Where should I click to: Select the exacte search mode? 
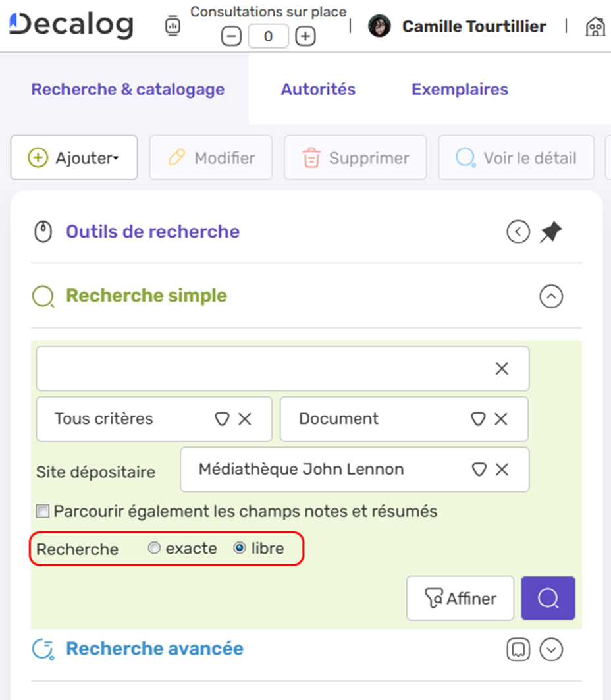pos(154,548)
